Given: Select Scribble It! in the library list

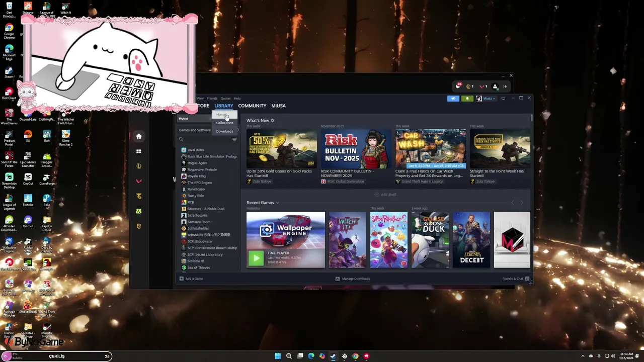Looking at the screenshot, I should tap(209, 261).
